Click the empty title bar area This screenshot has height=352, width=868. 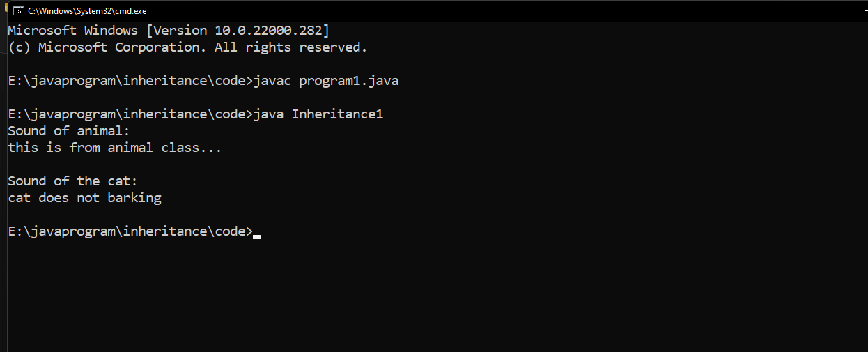point(488,10)
